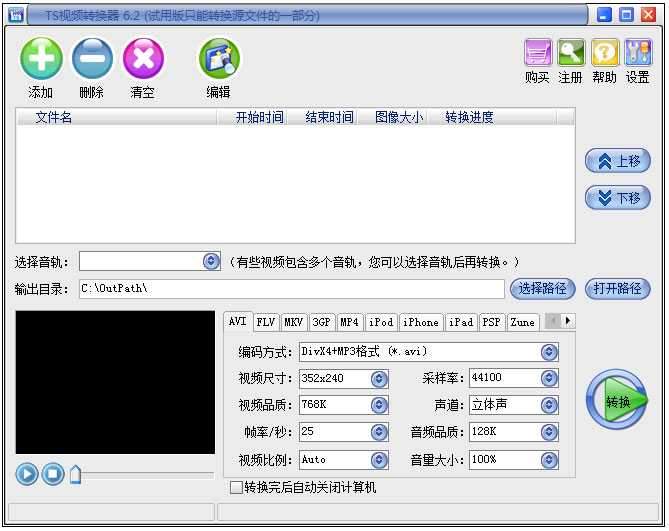669x531 pixels.
Task: Open the 编辑 video edit tool
Action: tap(219, 58)
